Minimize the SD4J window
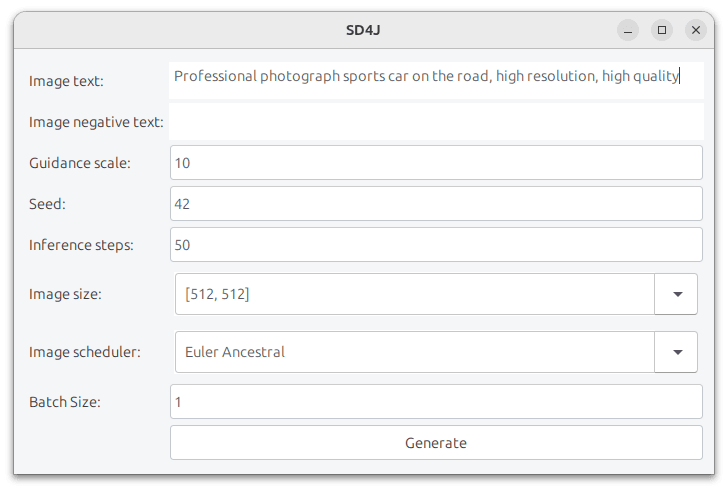Screen dimensions: 728x491 pos(628,30)
